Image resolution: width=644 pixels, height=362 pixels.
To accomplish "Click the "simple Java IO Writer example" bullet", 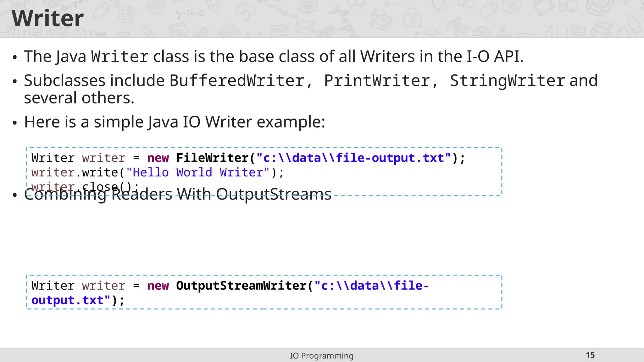I will coord(175,122).
